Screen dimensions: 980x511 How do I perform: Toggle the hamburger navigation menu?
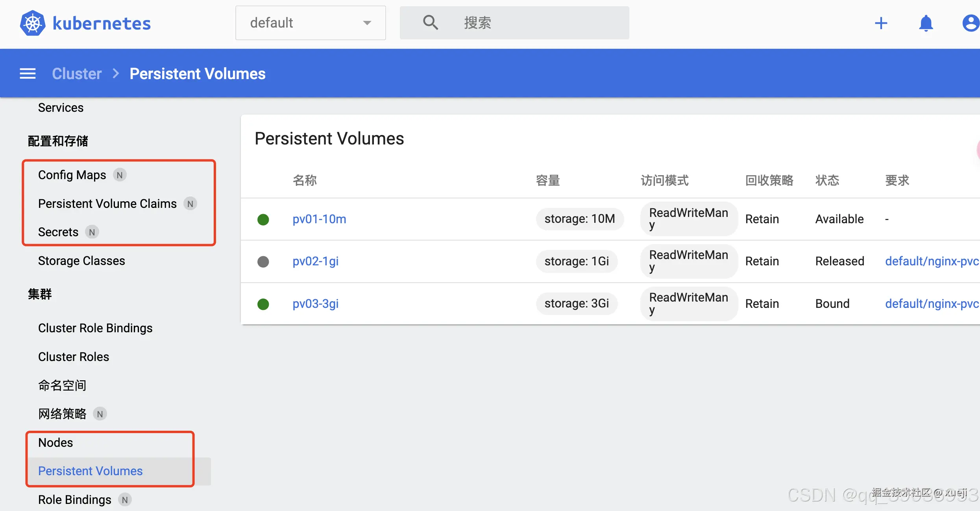28,74
